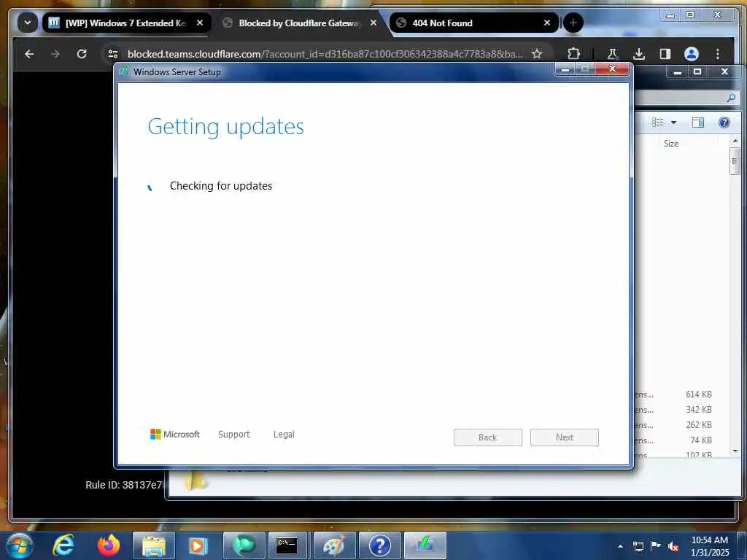The image size is (747, 560).
Task: Launch Firefox from taskbar
Action: 109,545
